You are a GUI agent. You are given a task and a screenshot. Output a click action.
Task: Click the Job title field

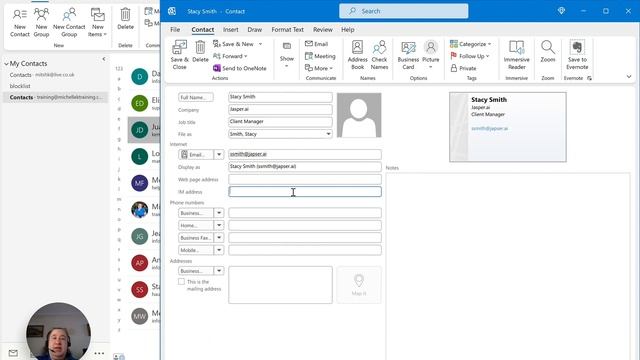pos(280,122)
